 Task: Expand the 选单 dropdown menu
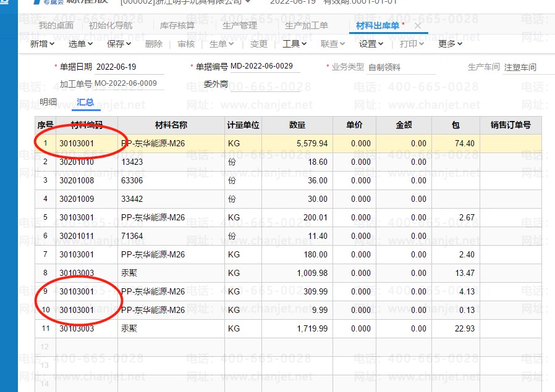(x=80, y=44)
